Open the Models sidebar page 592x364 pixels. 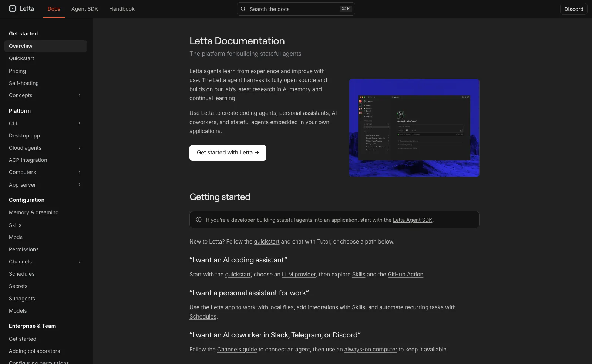pos(18,311)
